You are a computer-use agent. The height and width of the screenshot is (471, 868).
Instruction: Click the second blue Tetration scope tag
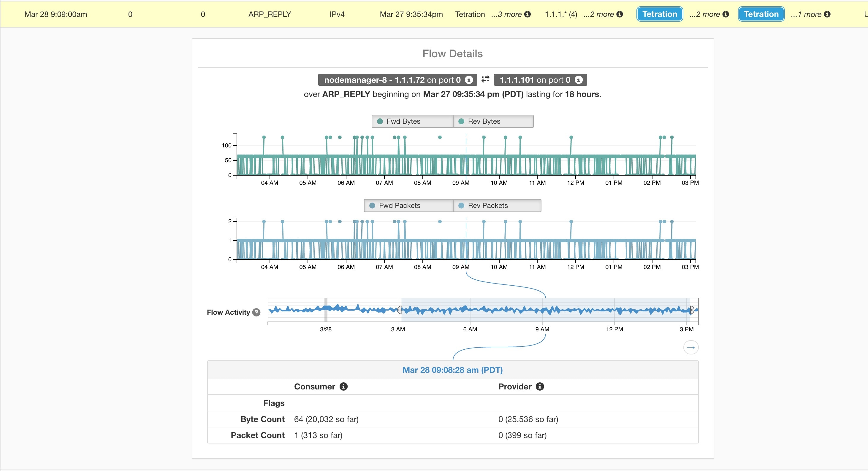tap(761, 14)
